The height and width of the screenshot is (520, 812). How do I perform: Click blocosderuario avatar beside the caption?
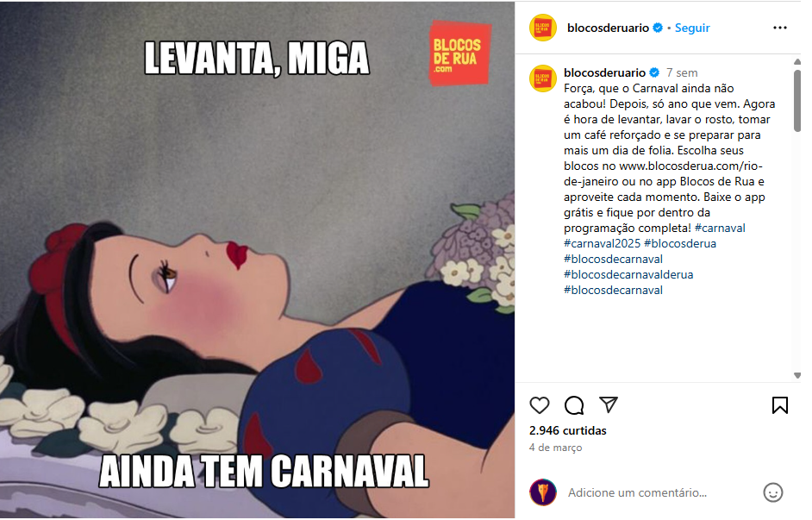click(542, 78)
